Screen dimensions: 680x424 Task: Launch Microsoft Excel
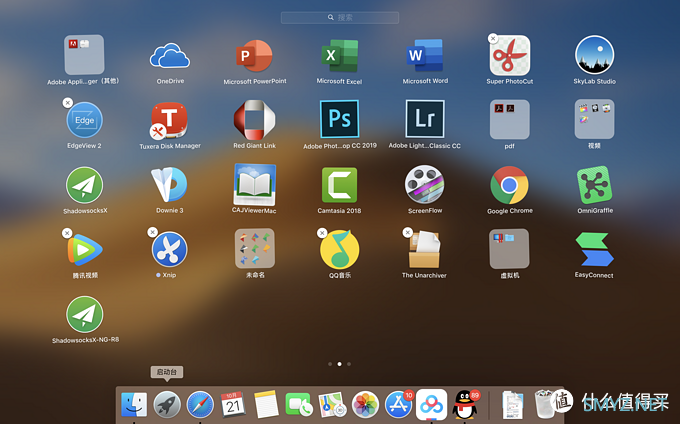click(340, 55)
